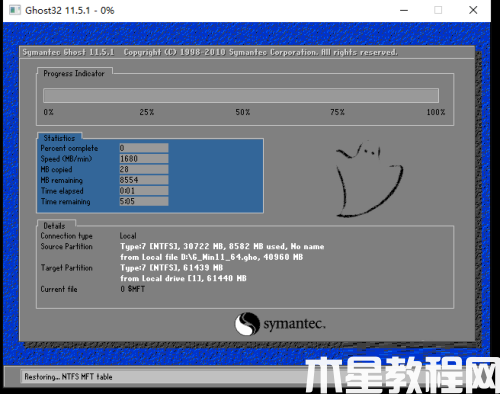
Task: Minimize the Ghost32 window
Action: coord(404,10)
